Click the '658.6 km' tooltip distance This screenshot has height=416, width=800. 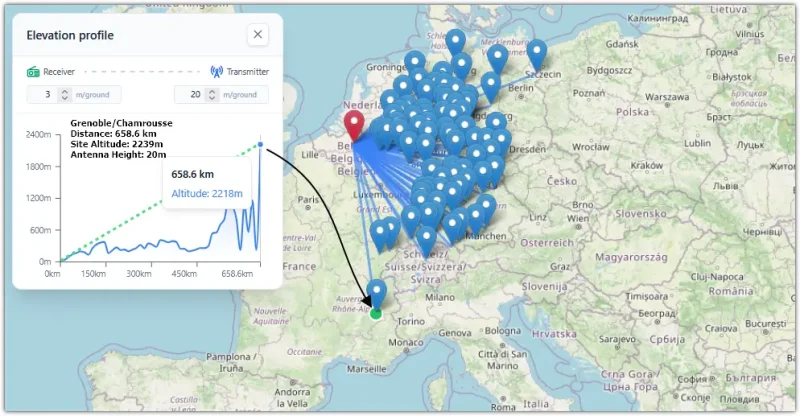tap(192, 174)
